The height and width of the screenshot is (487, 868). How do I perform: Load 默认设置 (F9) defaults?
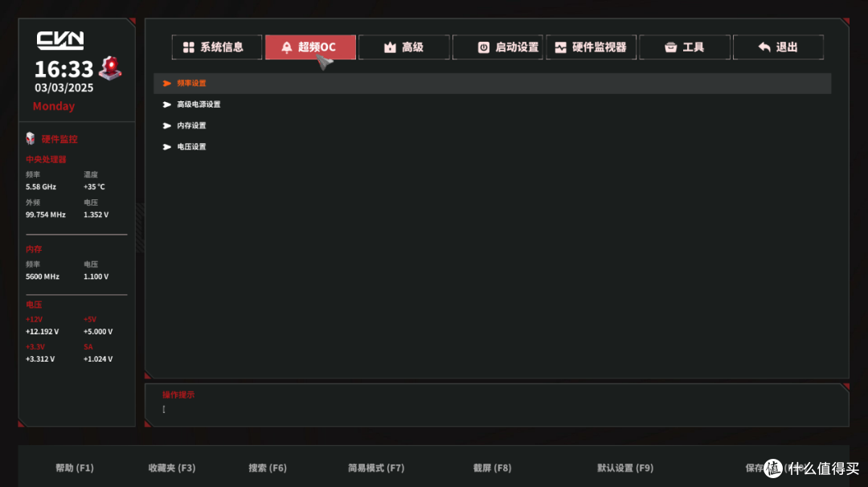625,468
